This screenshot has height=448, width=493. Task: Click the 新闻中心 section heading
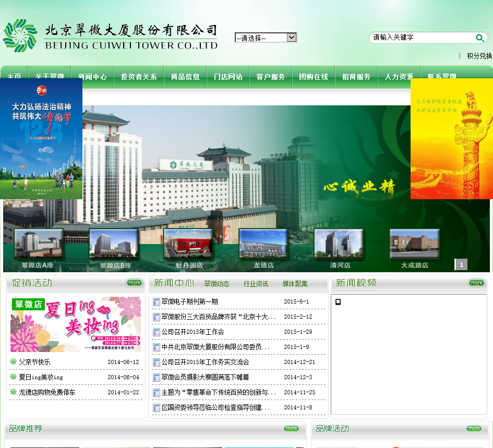(174, 283)
